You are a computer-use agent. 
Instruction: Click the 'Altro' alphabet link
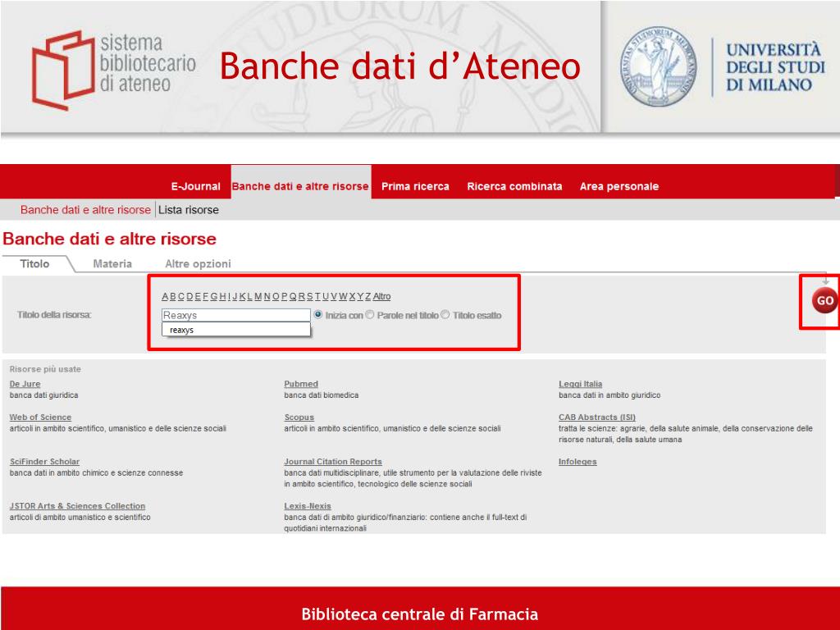[381, 296]
